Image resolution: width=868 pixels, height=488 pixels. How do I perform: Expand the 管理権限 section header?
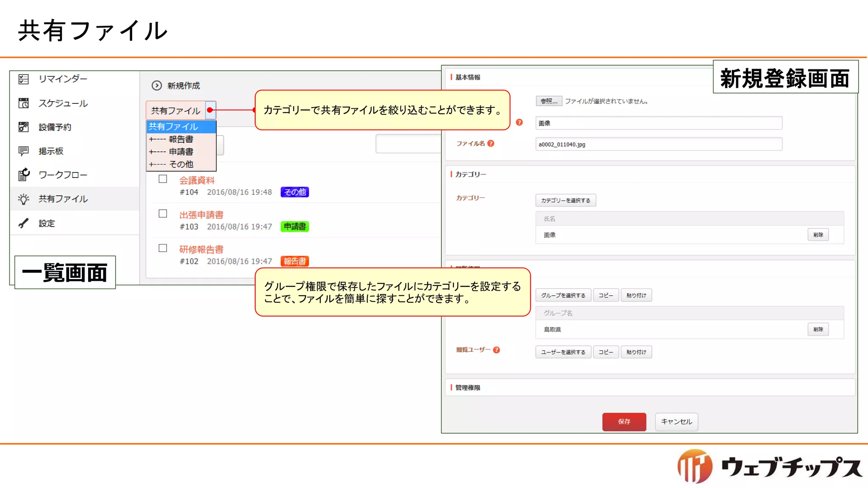tap(650, 388)
